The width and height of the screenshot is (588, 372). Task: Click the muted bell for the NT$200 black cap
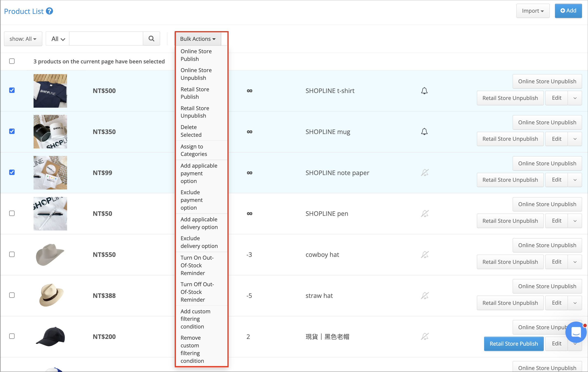pyautogui.click(x=425, y=336)
